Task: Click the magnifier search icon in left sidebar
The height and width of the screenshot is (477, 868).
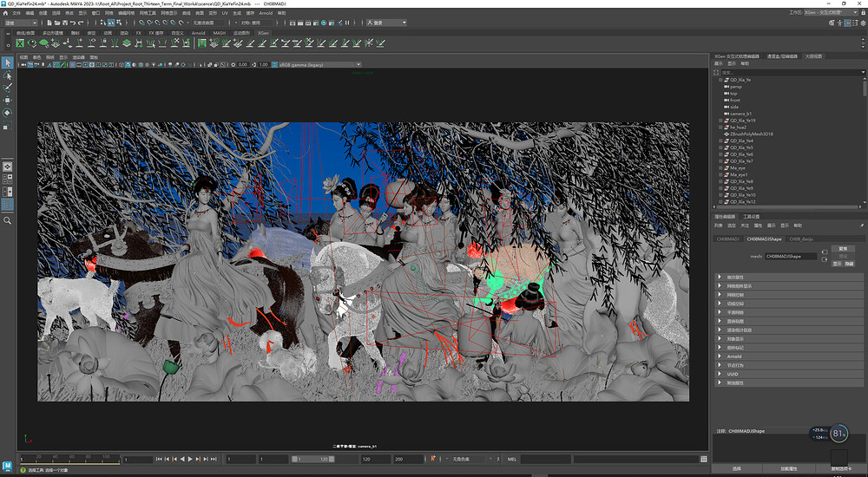Action: point(7,221)
